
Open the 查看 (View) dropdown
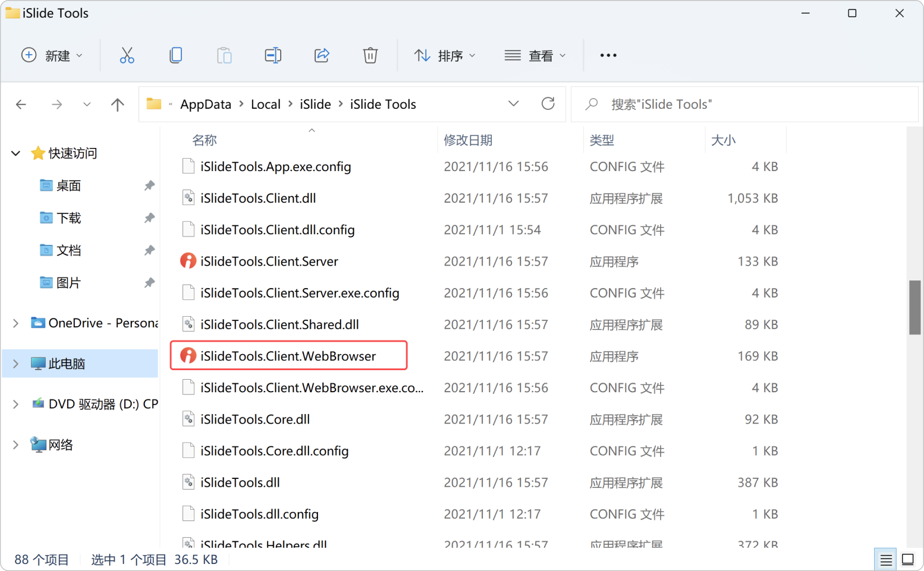pyautogui.click(x=535, y=55)
